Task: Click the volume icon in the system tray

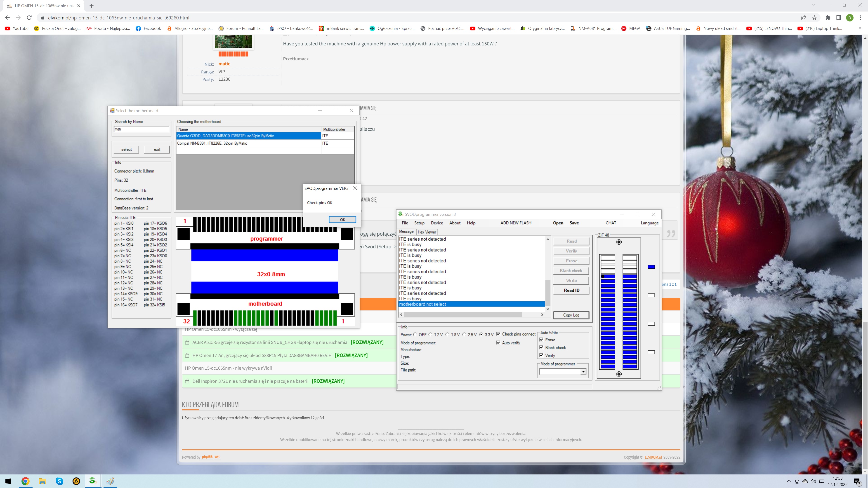Action: pyautogui.click(x=813, y=481)
